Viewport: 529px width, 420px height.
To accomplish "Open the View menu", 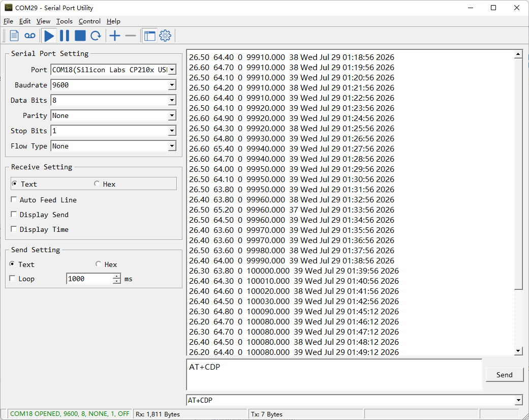I will (43, 21).
